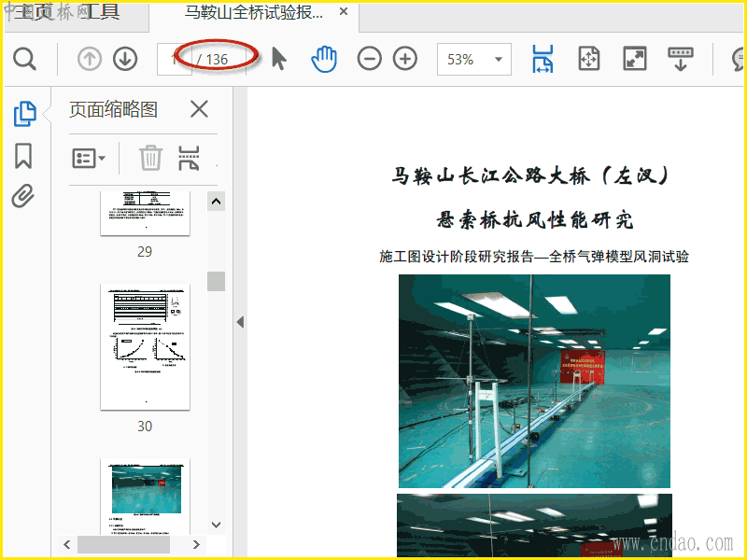Click the 页面缩略图 panel title
Image resolution: width=747 pixels, height=560 pixels.
point(113,109)
